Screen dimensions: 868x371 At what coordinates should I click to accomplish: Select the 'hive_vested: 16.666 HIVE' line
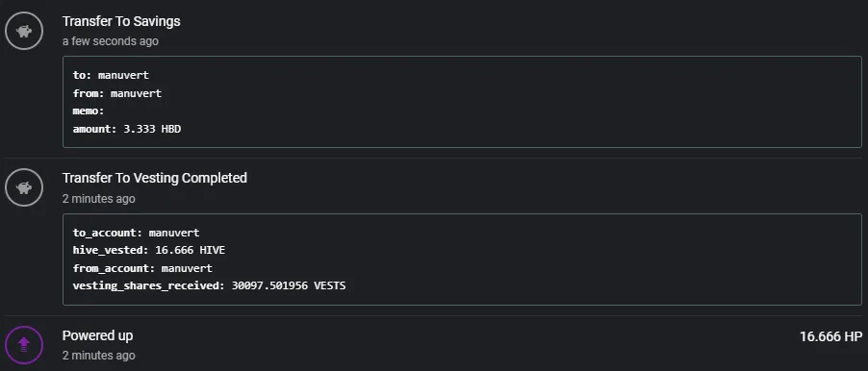pyautogui.click(x=149, y=251)
